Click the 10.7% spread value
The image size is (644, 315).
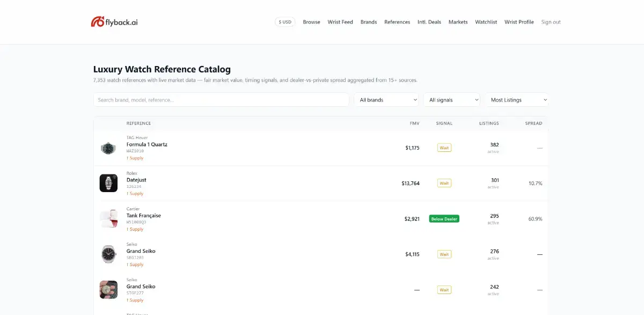point(535,184)
